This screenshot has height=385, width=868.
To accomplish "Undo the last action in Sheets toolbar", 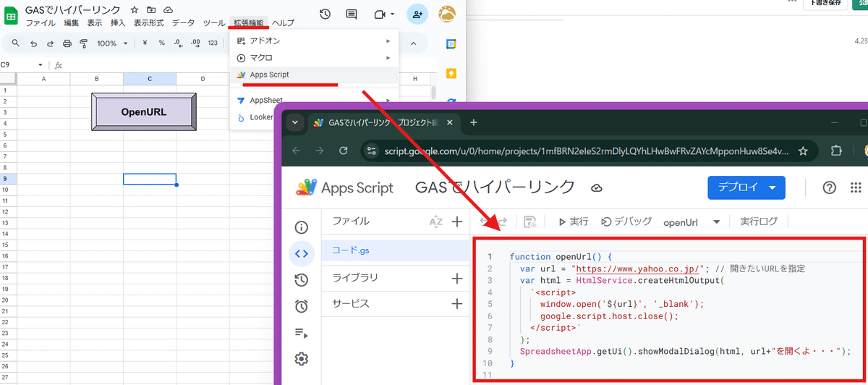I will click(x=33, y=43).
